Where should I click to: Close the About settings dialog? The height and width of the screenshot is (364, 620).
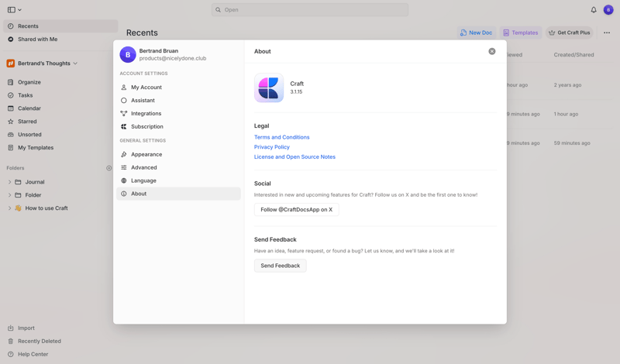pyautogui.click(x=491, y=51)
